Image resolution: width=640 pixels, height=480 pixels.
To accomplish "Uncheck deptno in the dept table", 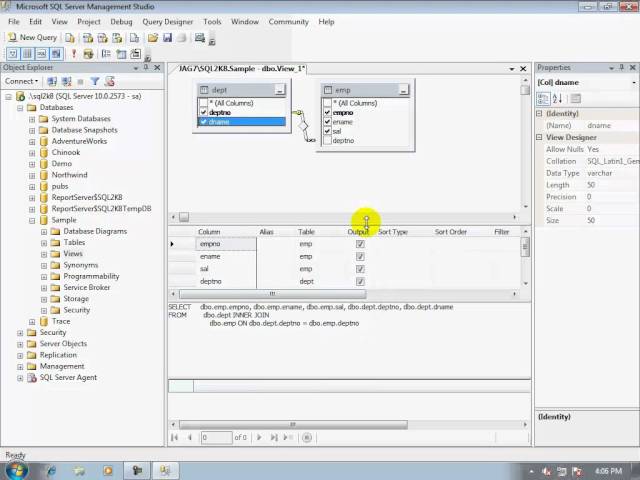I will 203,112.
